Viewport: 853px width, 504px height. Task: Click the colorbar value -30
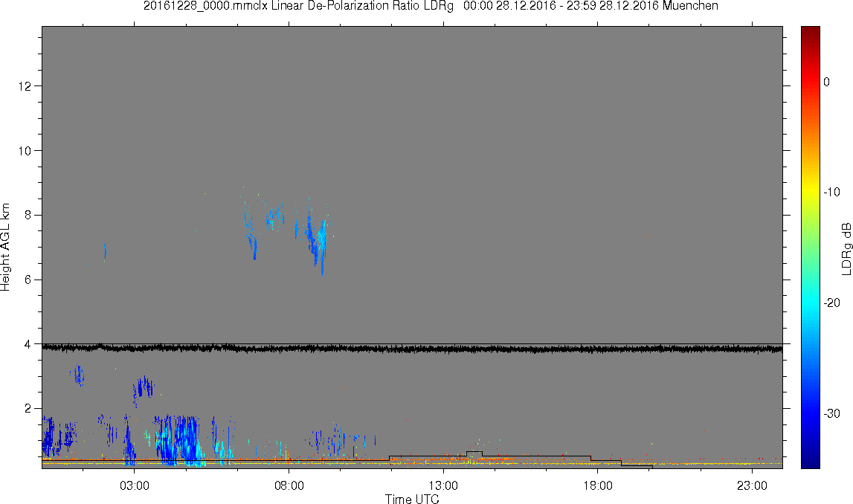pyautogui.click(x=831, y=414)
